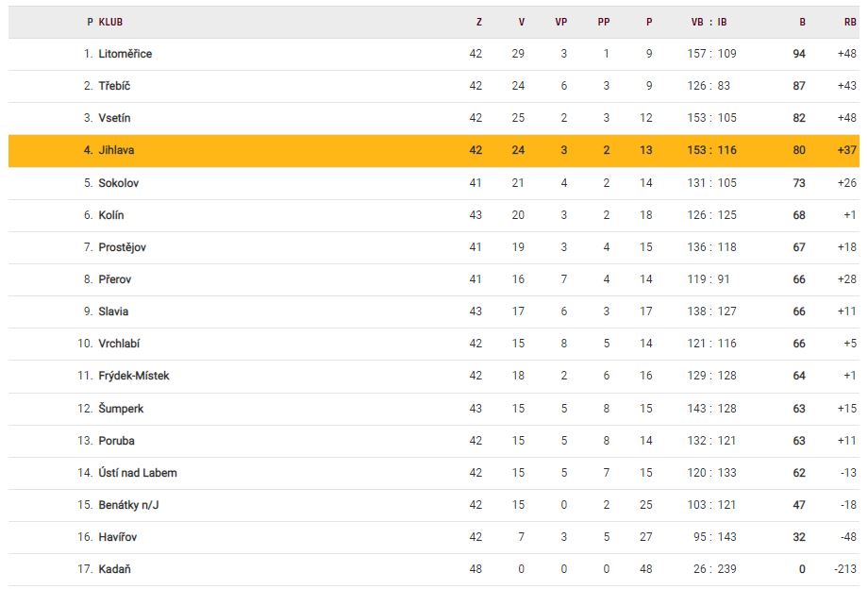Select Poruba in the table

(x=115, y=441)
